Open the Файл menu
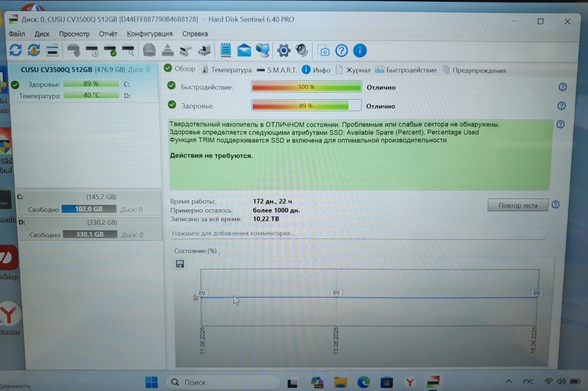 click(x=17, y=34)
